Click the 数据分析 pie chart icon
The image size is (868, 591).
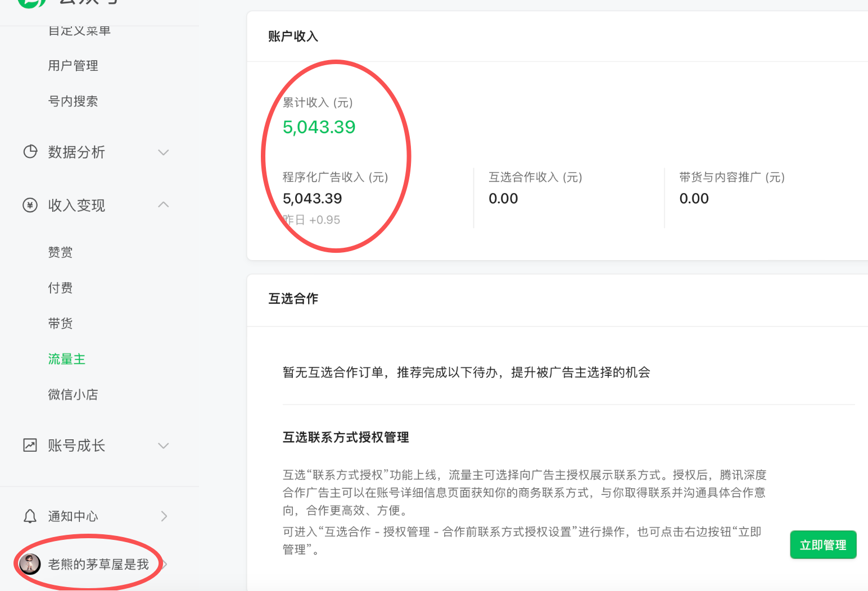pos(30,152)
